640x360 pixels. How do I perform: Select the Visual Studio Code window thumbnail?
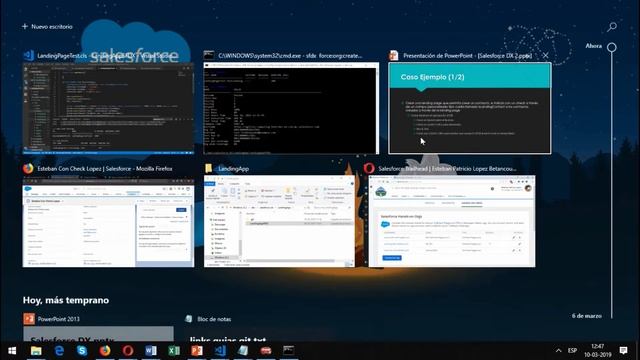pyautogui.click(x=109, y=108)
